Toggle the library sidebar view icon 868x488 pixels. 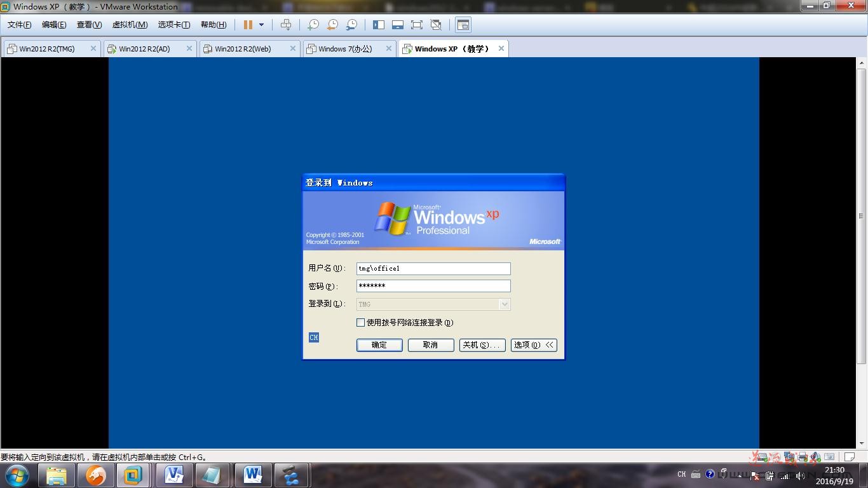pyautogui.click(x=379, y=25)
